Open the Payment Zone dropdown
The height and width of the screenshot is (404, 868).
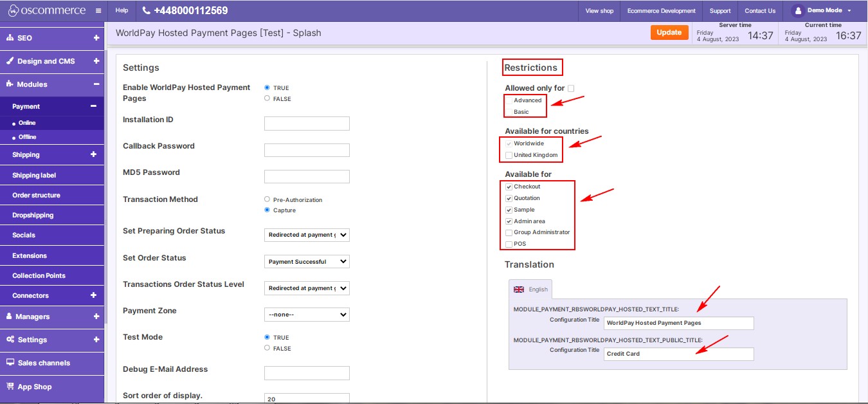(307, 315)
